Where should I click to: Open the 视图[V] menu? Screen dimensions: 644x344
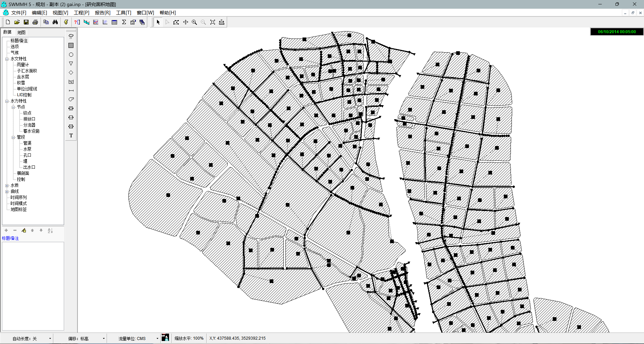60,13
